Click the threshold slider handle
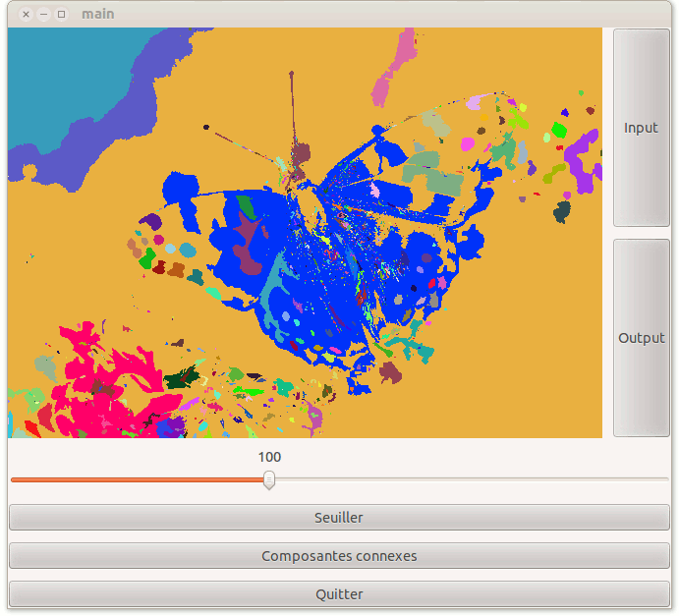This screenshot has height=616, width=679. [269, 479]
